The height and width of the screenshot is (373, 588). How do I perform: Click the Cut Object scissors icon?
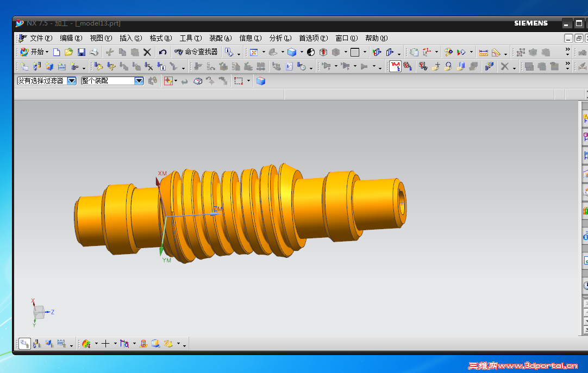click(x=111, y=67)
